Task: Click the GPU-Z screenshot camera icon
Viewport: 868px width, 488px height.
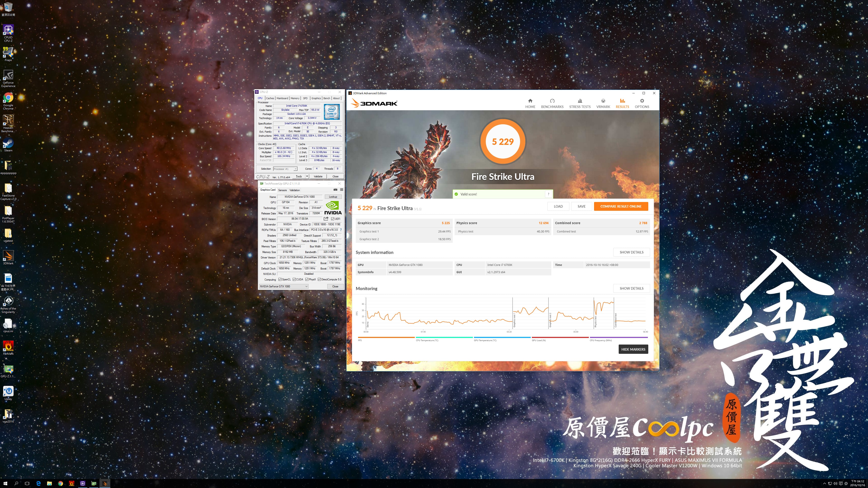Action: pyautogui.click(x=335, y=190)
